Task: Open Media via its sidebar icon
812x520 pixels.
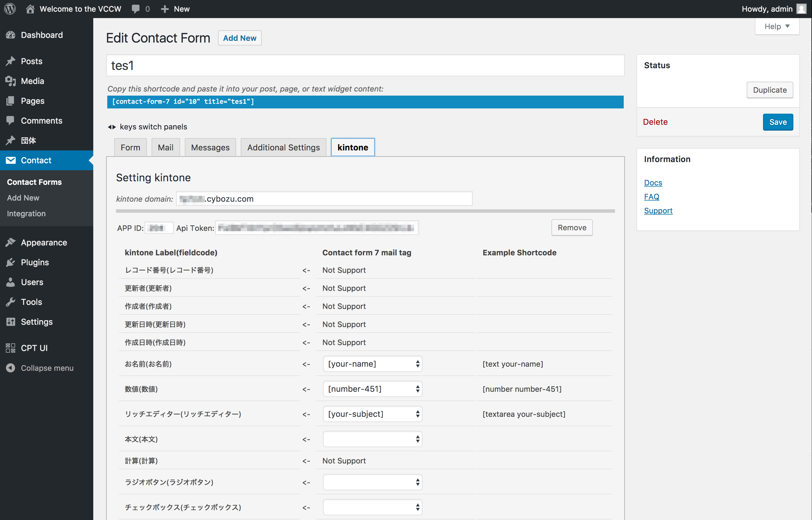Action: pyautogui.click(x=11, y=81)
